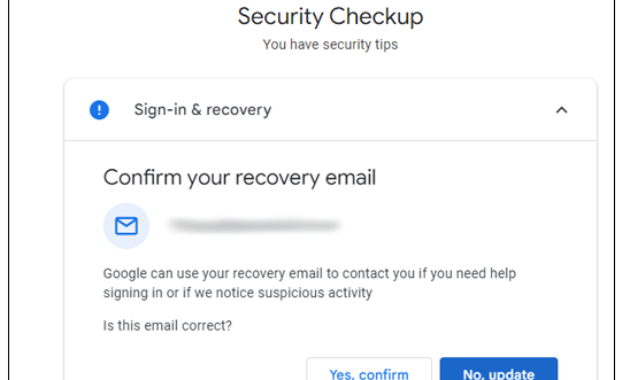Click the Confirm your recovery email heading
The image size is (630, 380).
click(239, 178)
